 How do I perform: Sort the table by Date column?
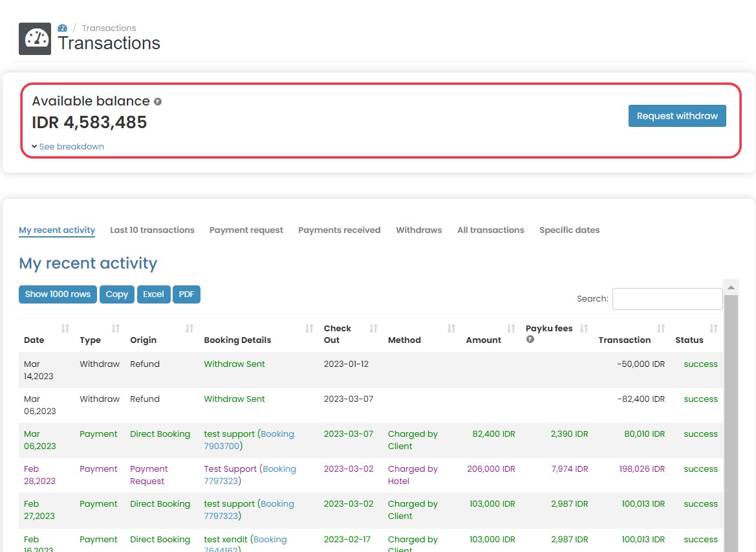coord(65,329)
